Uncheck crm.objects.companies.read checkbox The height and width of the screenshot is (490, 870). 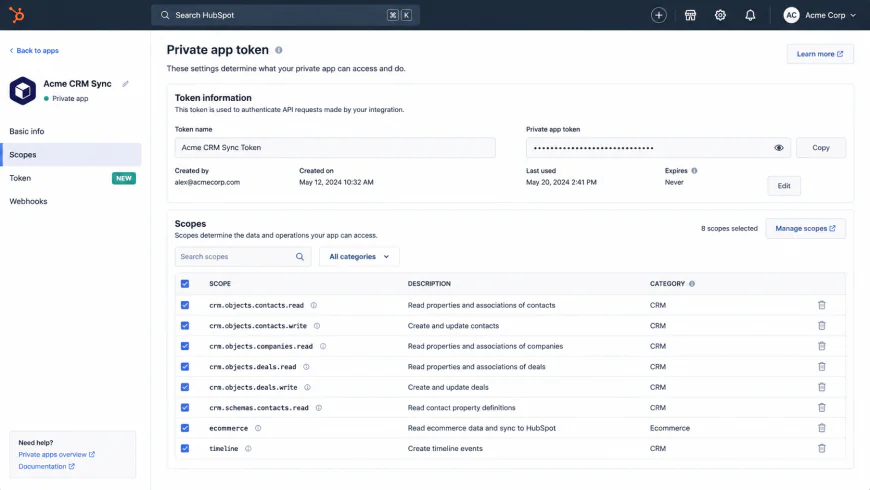(185, 346)
